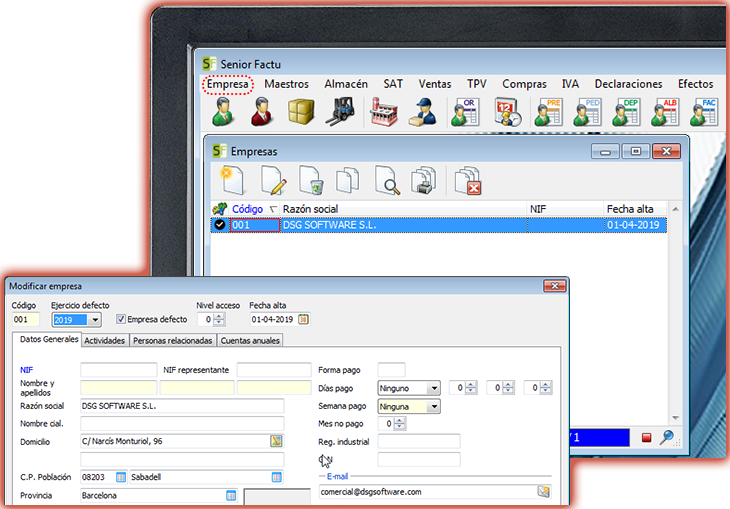Click Close documents red X icon in Empresas
730x509 pixels.
(x=468, y=181)
